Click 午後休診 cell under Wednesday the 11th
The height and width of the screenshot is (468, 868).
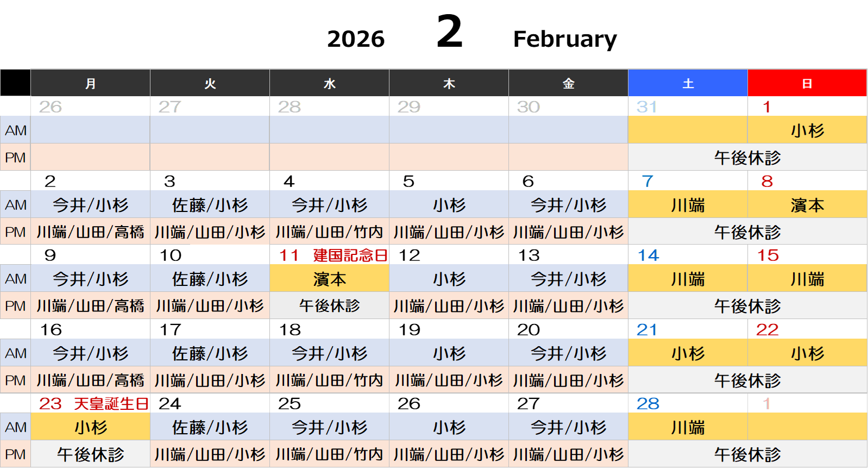[329, 305]
